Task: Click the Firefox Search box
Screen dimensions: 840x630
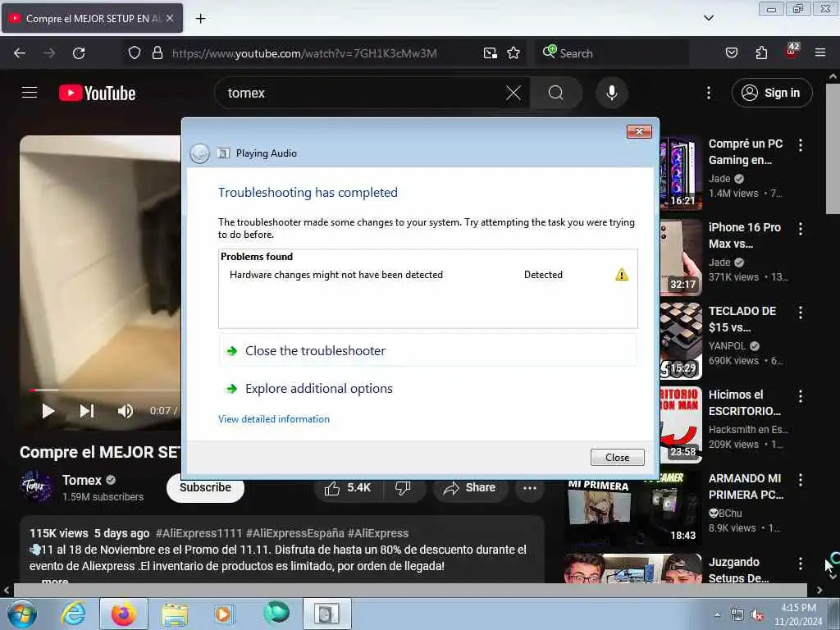Action: pos(610,53)
